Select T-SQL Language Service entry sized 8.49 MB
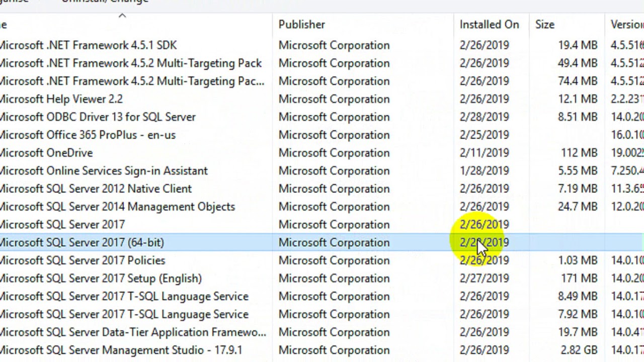This screenshot has width=644, height=362. 124,296
